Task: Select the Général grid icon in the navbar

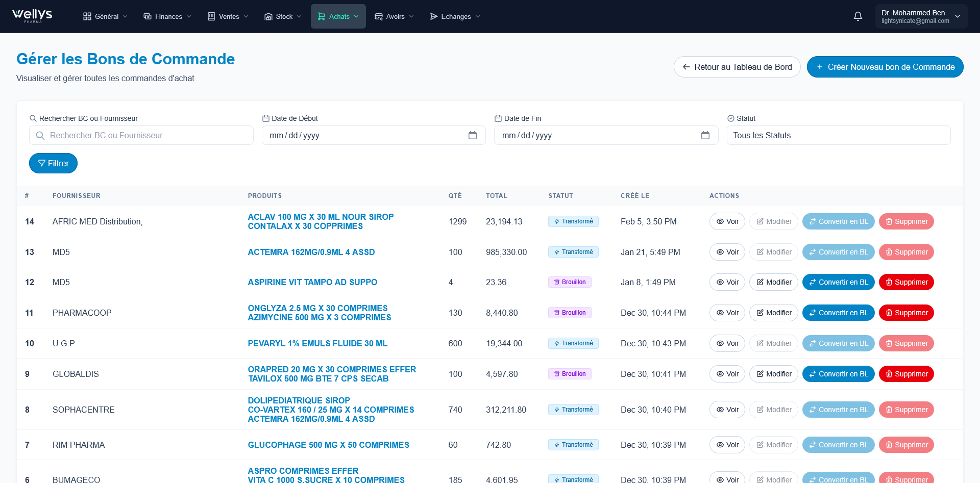Action: (x=87, y=16)
